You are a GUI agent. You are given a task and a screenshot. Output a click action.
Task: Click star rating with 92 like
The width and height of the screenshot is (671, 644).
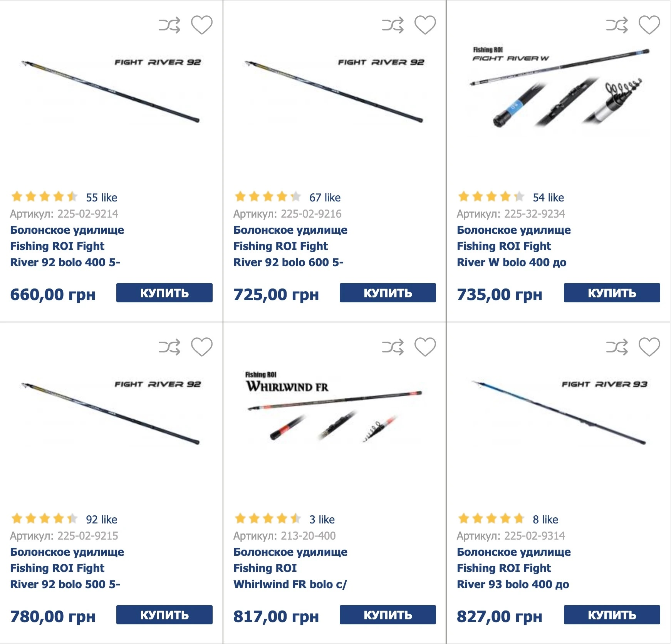tap(44, 519)
